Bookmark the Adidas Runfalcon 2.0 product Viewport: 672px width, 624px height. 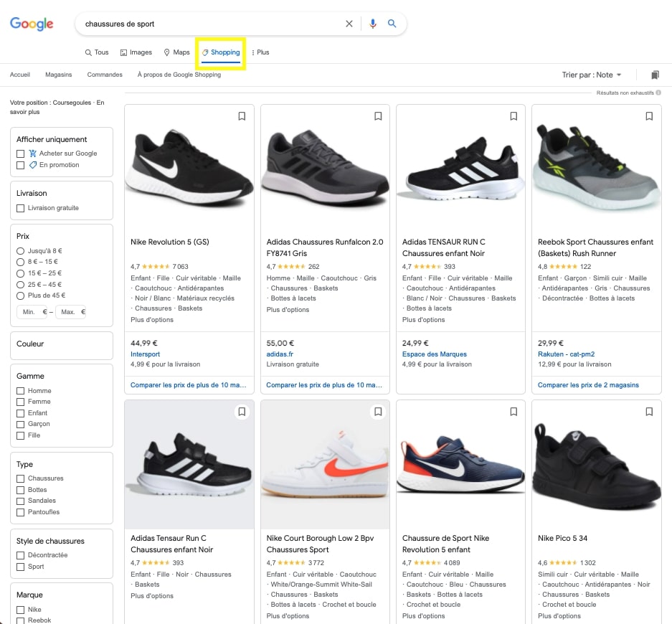pos(378,116)
